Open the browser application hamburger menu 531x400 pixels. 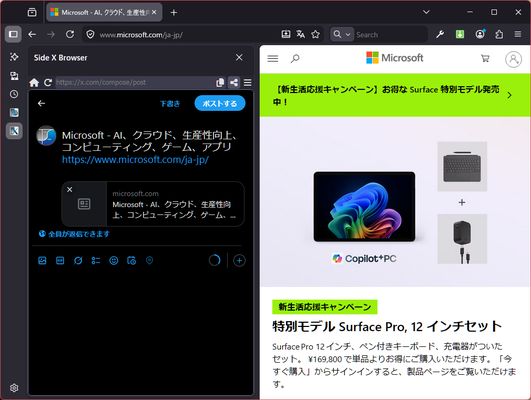pyautogui.click(x=518, y=34)
